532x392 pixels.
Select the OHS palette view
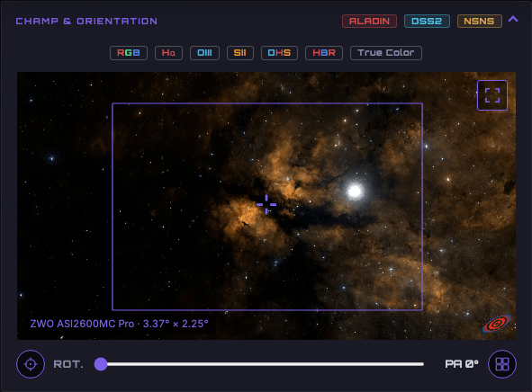[x=279, y=53]
